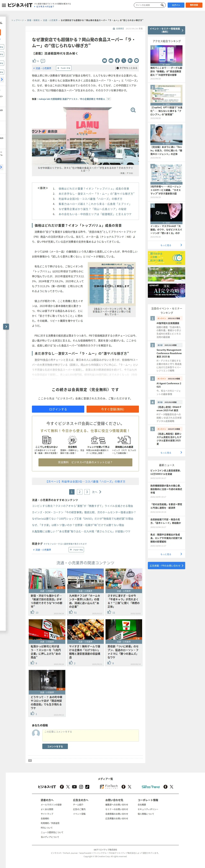Viewport: 205px width, 868px height.
Task: Share article on Facebook icon
Action: [x=117, y=61]
